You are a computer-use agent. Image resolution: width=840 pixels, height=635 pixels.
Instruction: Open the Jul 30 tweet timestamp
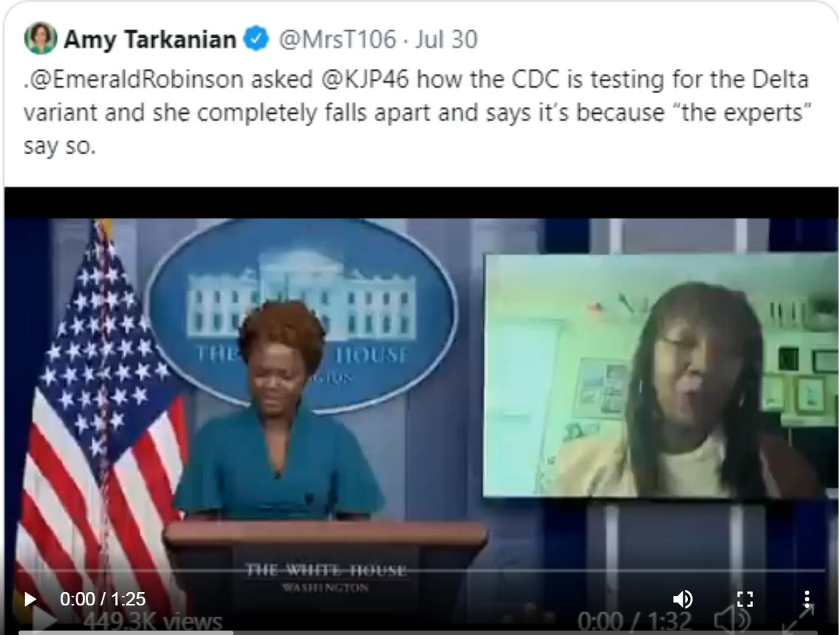coord(446,40)
